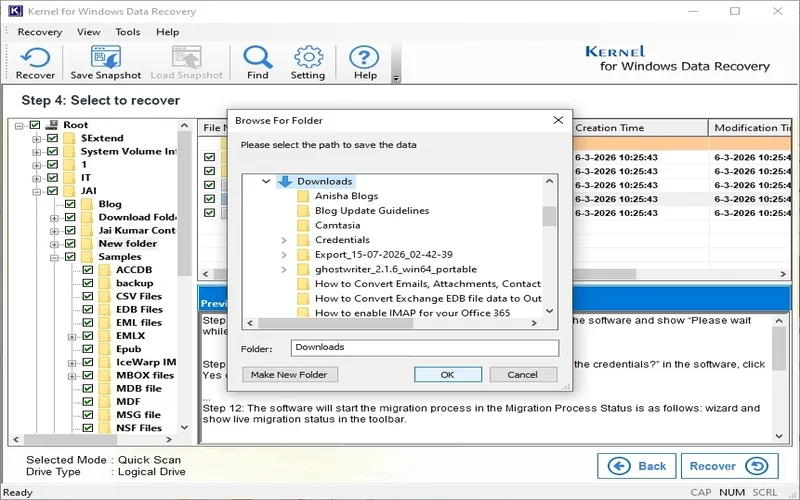
Task: Toggle the IT folder checkbox
Action: (x=53, y=178)
